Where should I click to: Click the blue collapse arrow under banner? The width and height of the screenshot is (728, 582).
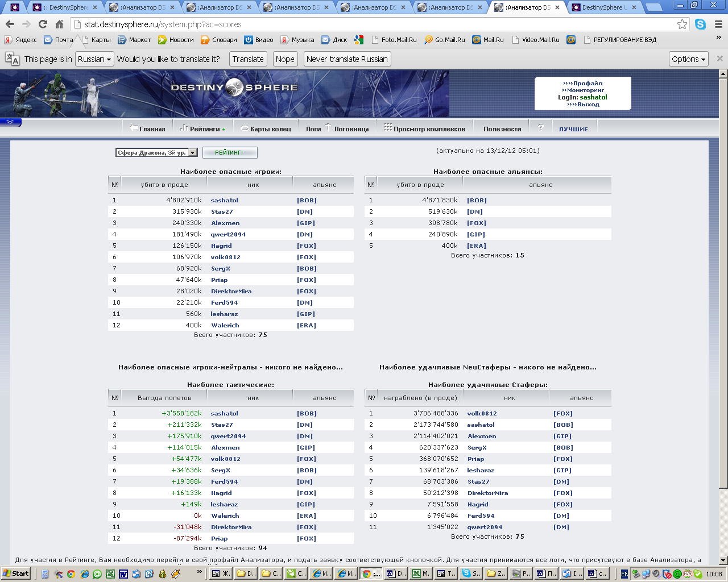10,122
